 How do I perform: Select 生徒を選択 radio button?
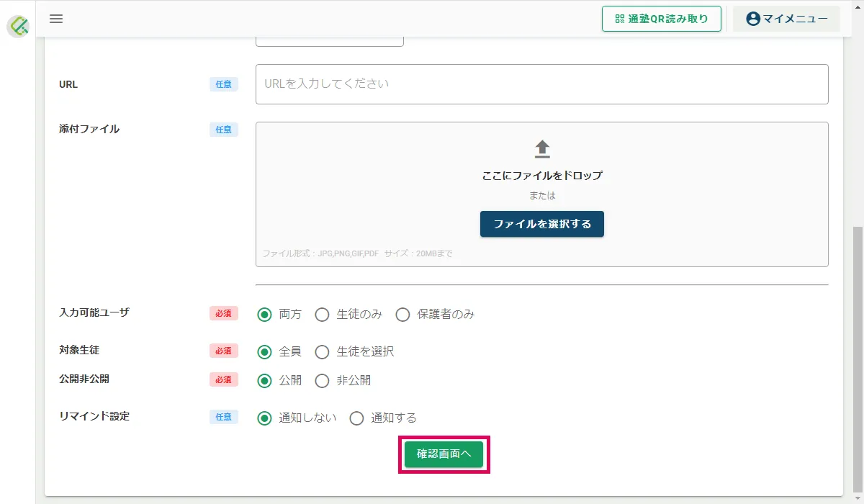[323, 352]
